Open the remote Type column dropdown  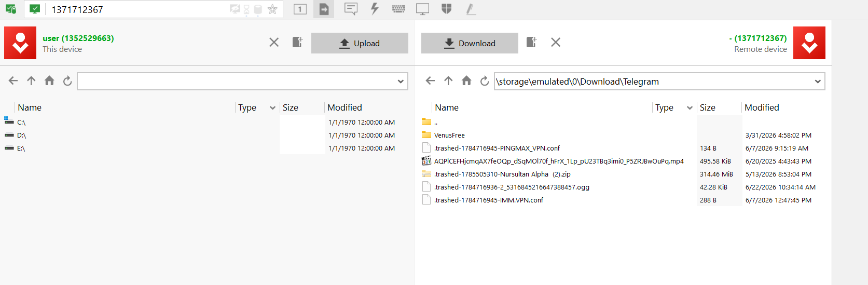coord(690,108)
